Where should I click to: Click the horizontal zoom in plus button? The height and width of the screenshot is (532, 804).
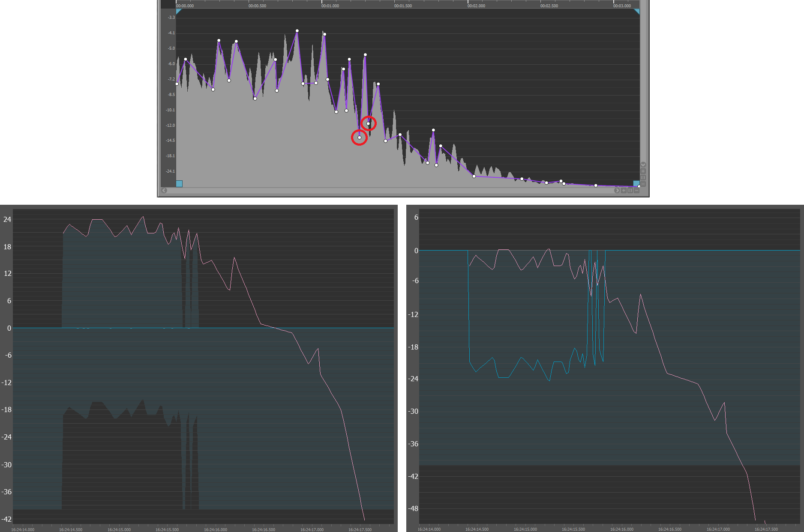[x=624, y=191]
